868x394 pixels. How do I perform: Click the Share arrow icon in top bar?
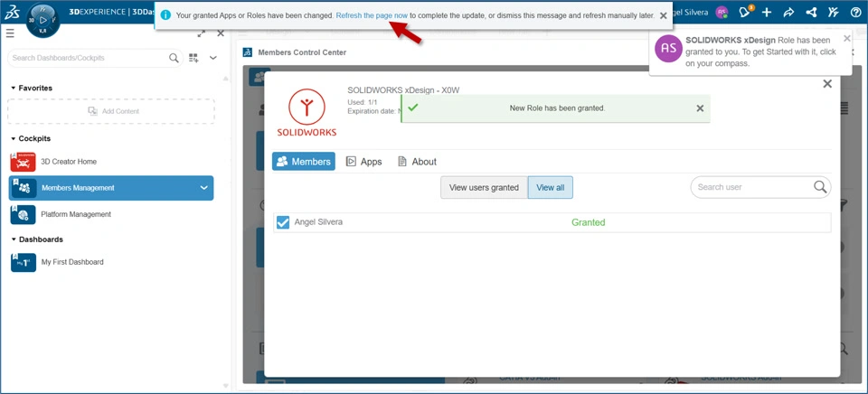coord(788,12)
